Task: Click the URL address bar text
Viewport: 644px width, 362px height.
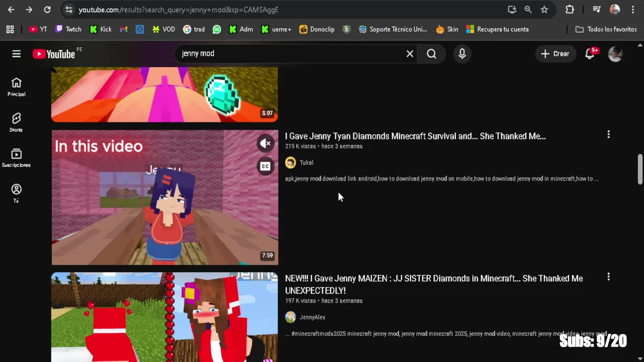Action: (179, 10)
